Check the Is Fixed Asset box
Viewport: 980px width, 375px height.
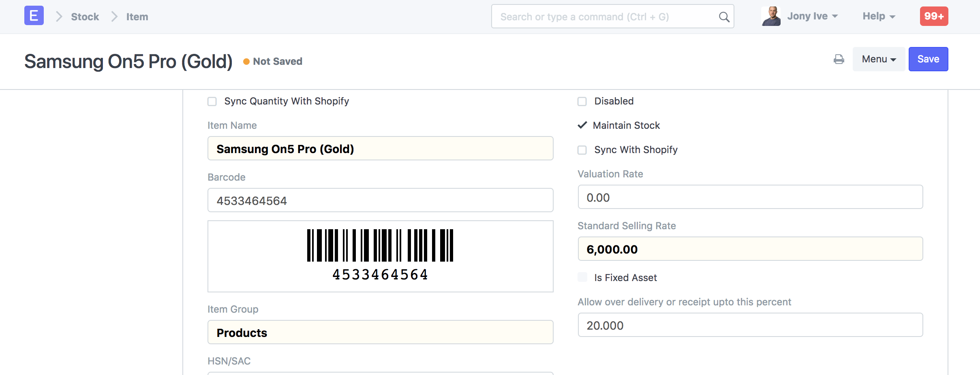coord(582,277)
